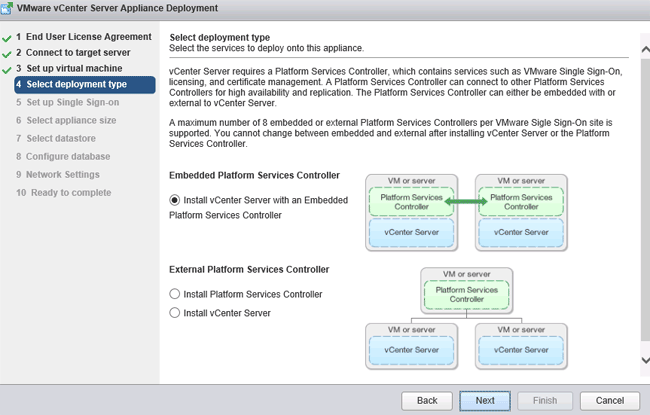Open step 7 Select datastore
650x415 pixels.
(56, 138)
